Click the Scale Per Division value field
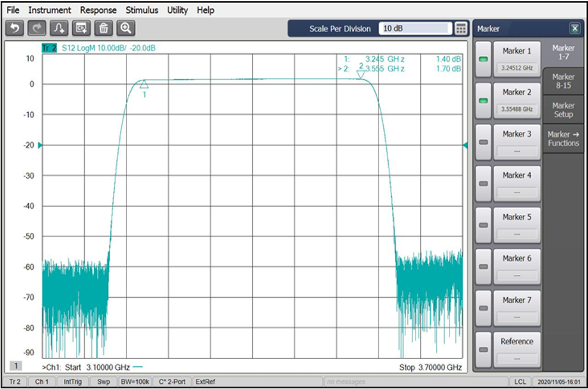 [x=415, y=29]
